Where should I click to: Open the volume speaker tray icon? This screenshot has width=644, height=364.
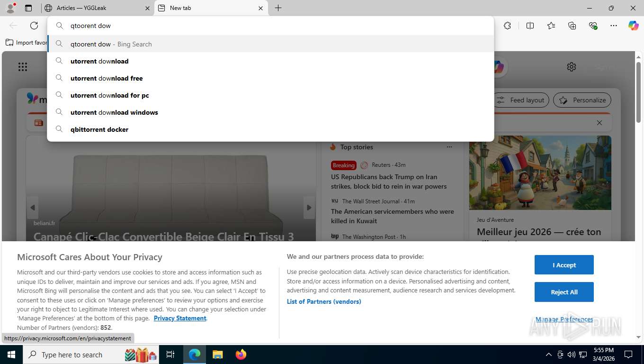click(572, 355)
